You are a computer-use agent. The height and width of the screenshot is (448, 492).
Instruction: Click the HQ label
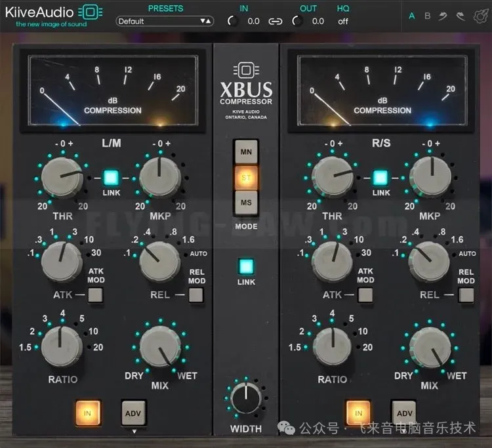tap(343, 9)
